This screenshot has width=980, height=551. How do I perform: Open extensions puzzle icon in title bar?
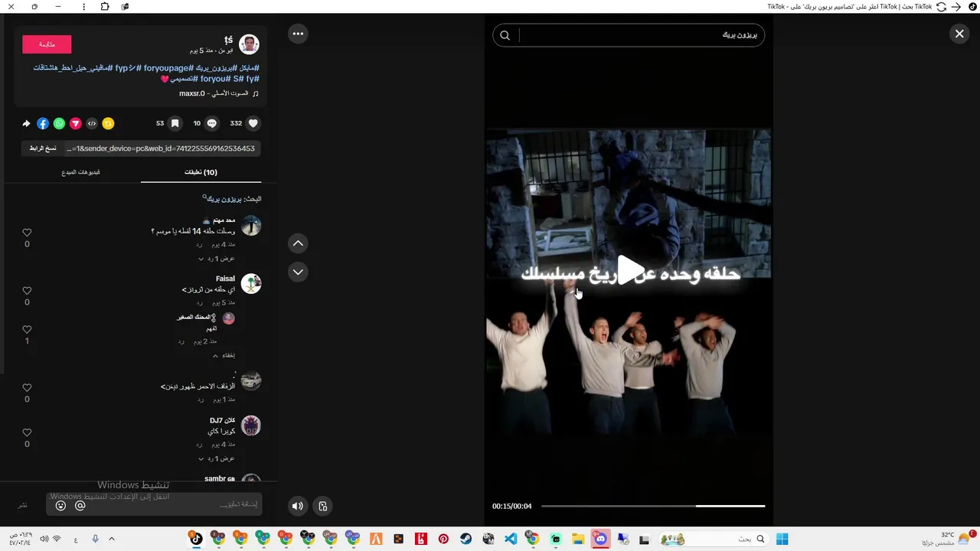[x=105, y=7]
